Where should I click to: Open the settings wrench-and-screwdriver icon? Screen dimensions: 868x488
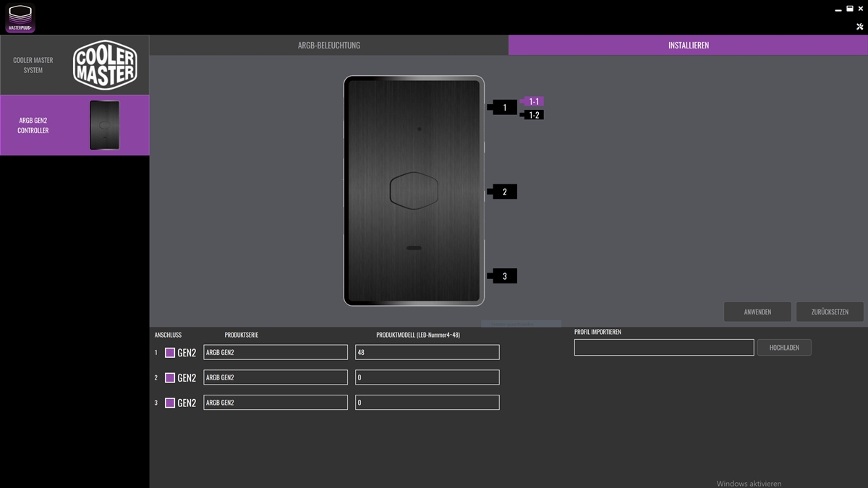(859, 27)
